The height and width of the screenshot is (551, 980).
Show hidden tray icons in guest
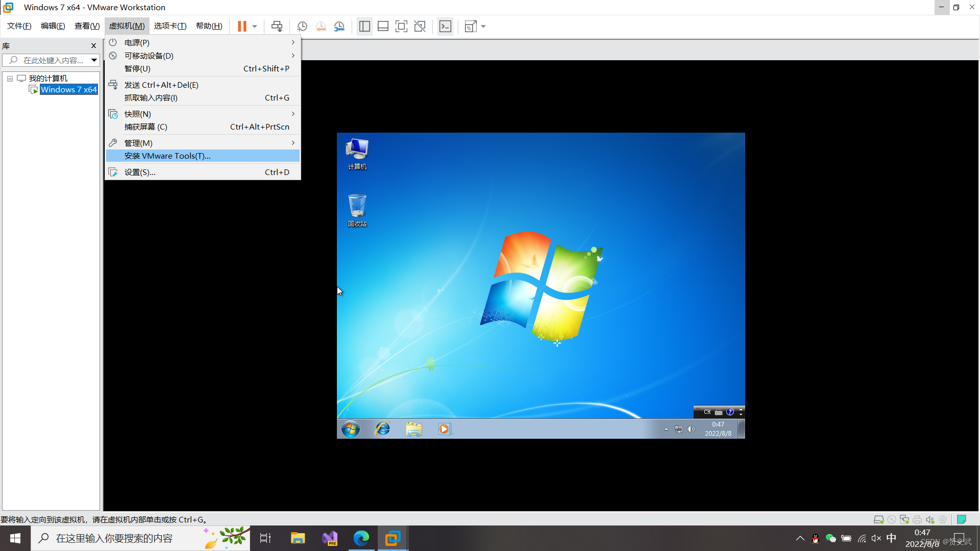tap(666, 430)
